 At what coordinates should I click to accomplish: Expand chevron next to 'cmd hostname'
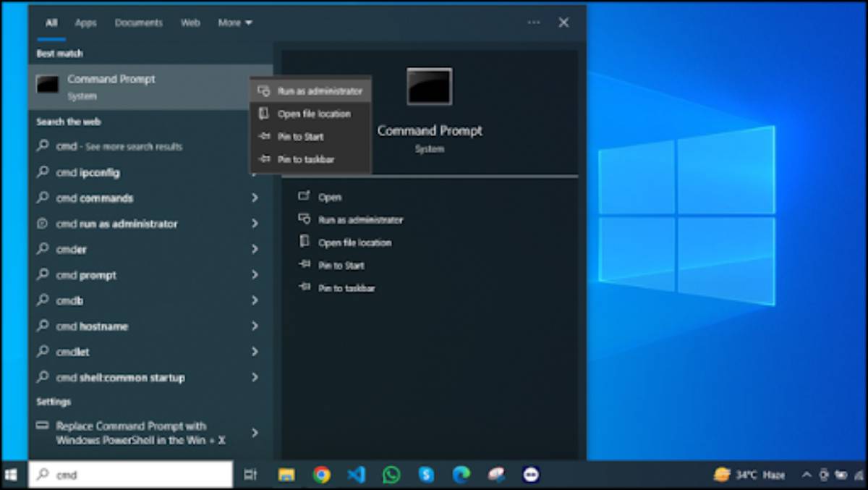click(x=255, y=326)
